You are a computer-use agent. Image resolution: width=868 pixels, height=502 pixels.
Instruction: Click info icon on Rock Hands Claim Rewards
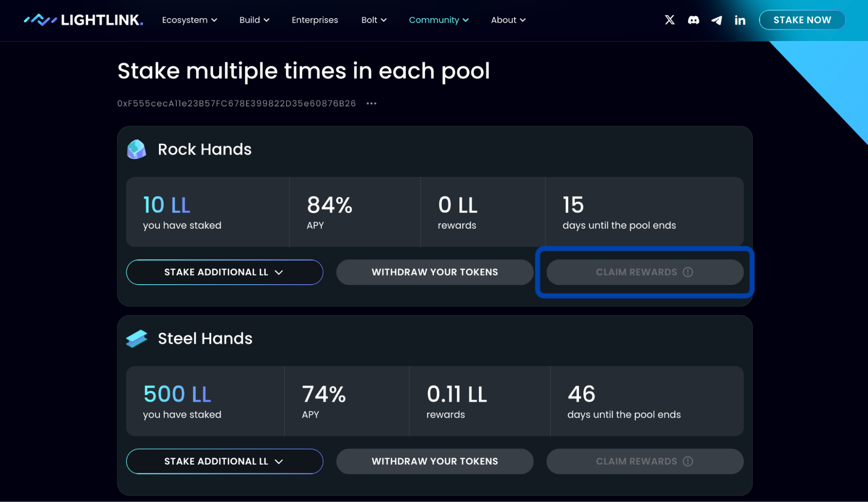point(688,272)
